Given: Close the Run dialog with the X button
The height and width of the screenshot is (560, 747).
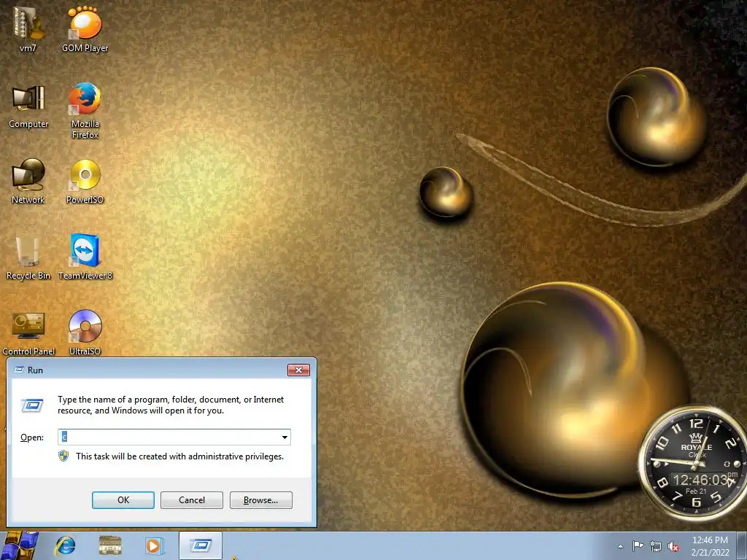Looking at the screenshot, I should 298,370.
